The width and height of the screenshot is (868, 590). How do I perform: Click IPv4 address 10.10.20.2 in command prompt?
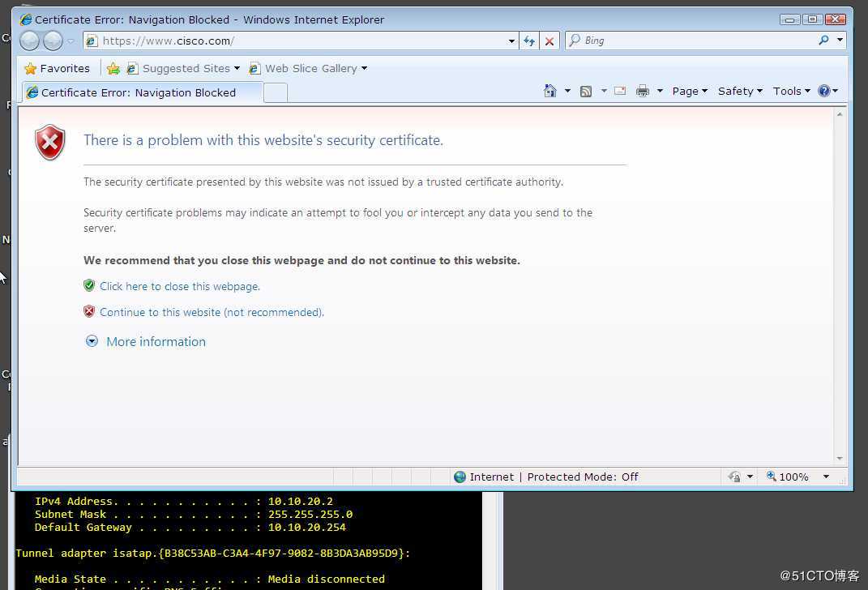coord(301,502)
